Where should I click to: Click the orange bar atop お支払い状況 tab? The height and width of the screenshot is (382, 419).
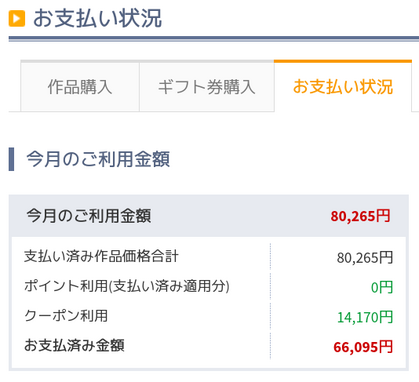click(x=343, y=61)
